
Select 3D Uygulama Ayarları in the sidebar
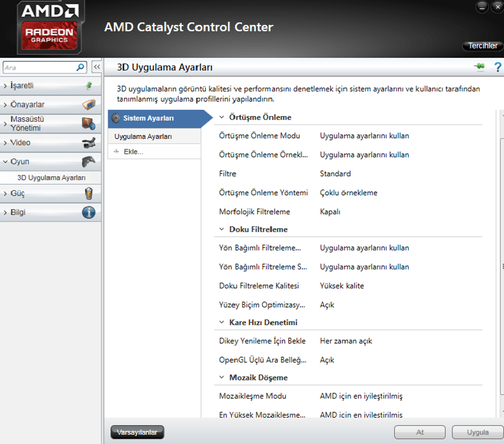(x=51, y=177)
